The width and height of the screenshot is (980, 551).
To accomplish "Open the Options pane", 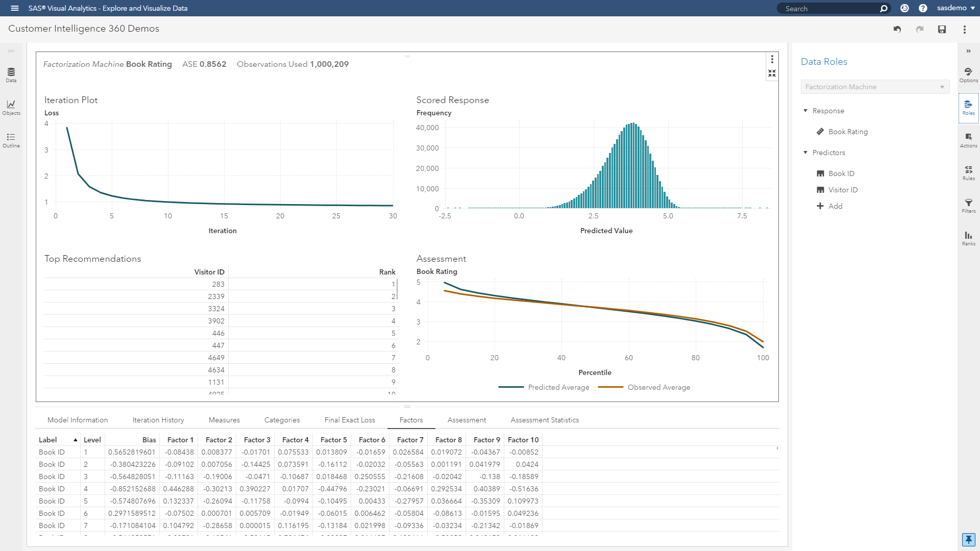I will click(x=968, y=74).
